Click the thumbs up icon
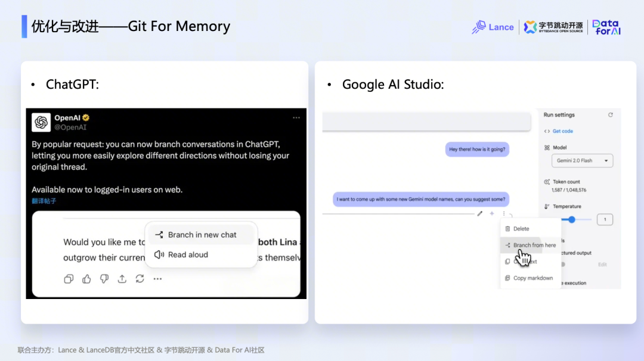 (86, 279)
